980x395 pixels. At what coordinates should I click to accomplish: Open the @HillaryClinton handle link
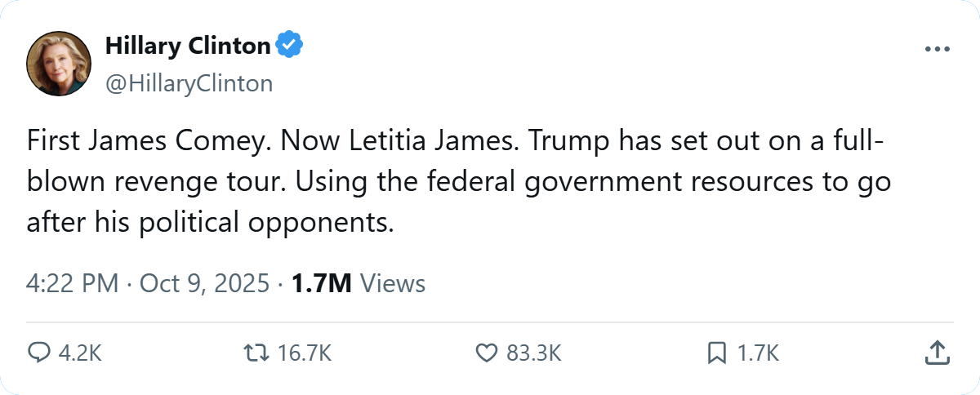click(189, 83)
